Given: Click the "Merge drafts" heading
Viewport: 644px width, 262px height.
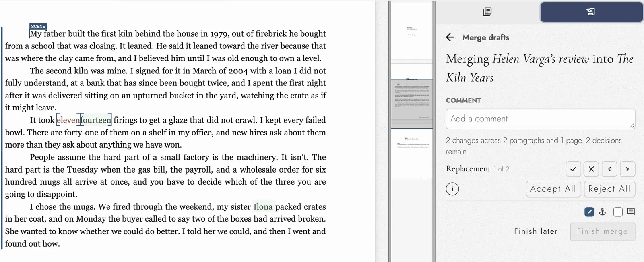Looking at the screenshot, I should pyautogui.click(x=486, y=37).
